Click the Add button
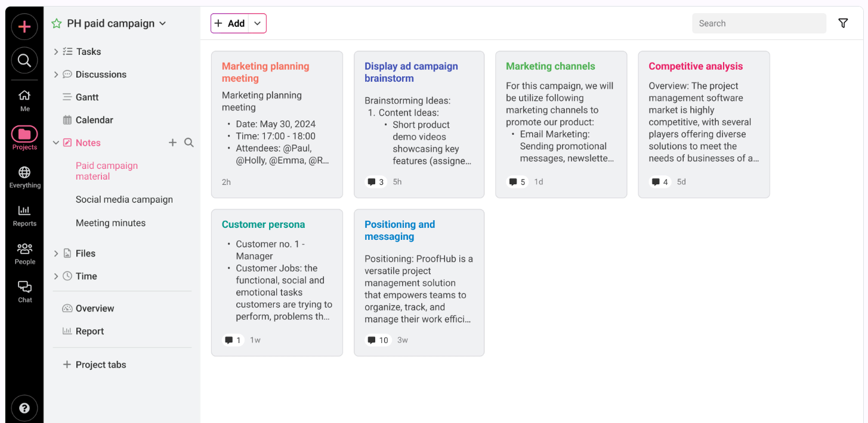This screenshot has width=868, height=423. click(230, 23)
